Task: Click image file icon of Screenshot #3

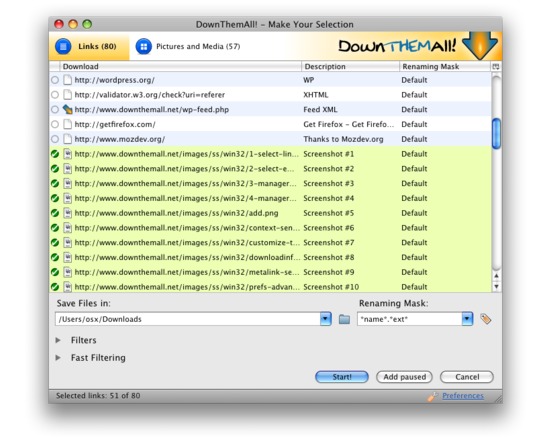Action: point(67,184)
